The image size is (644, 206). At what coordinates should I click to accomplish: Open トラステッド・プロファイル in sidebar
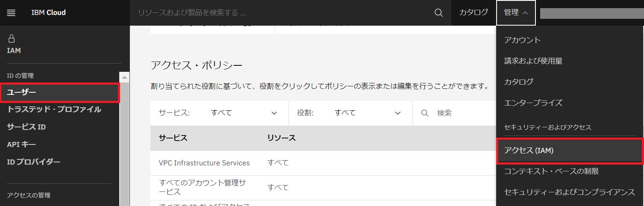54,109
